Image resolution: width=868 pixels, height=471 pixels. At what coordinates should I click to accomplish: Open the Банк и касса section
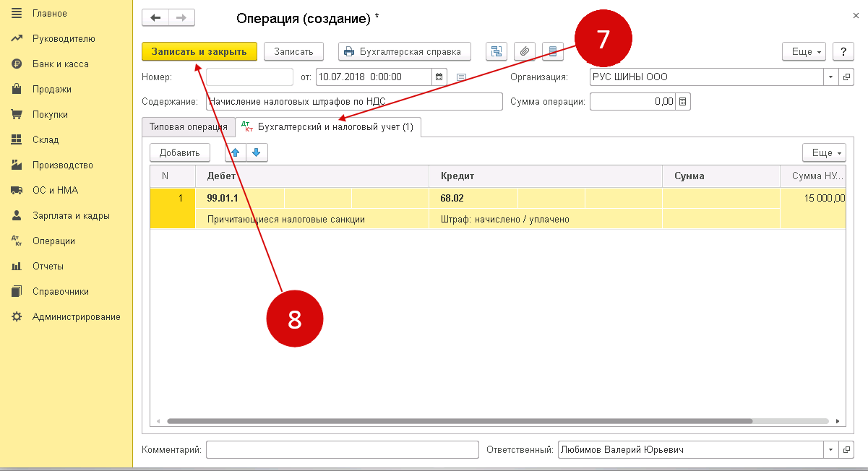pyautogui.click(x=61, y=64)
